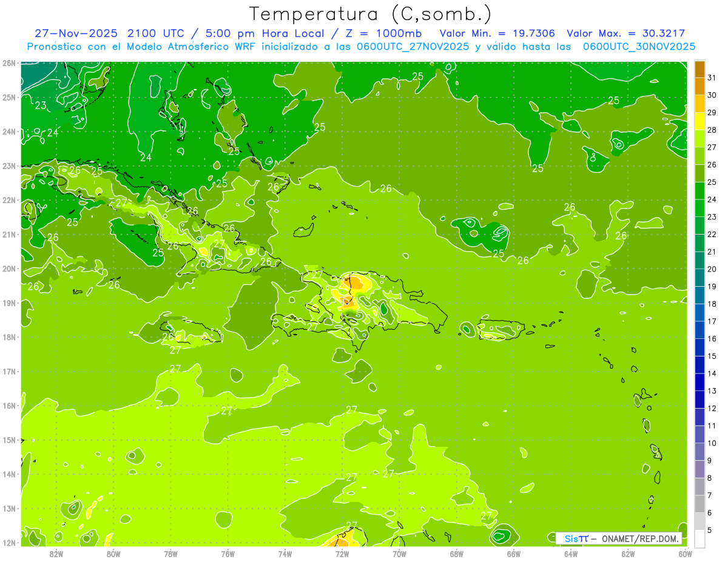This screenshot has width=728, height=562.
Task: Click the dark orange swatch above 31
Action: coord(699,69)
